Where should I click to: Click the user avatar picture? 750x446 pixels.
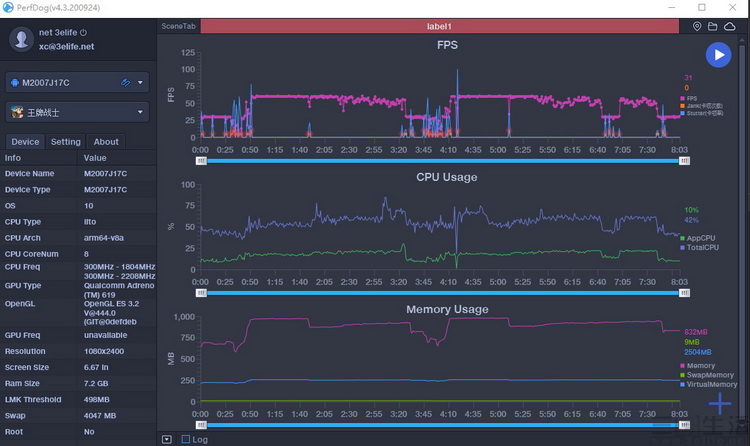pyautogui.click(x=21, y=39)
